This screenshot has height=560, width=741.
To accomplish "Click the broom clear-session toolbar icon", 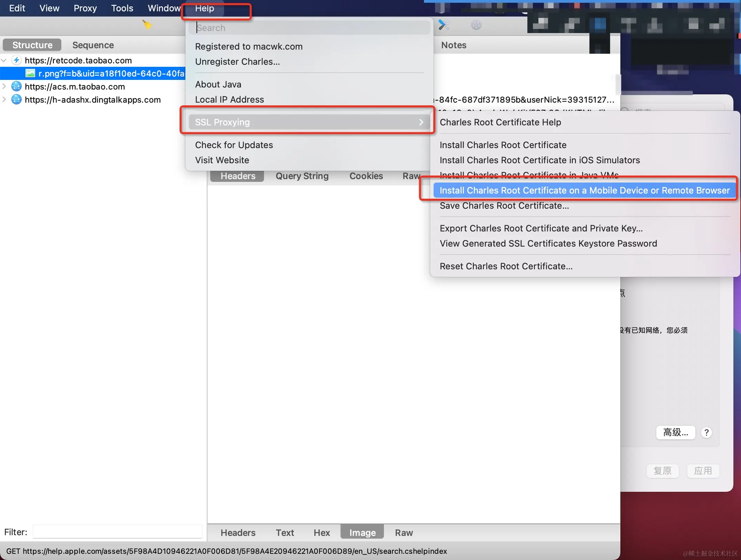I will point(147,25).
